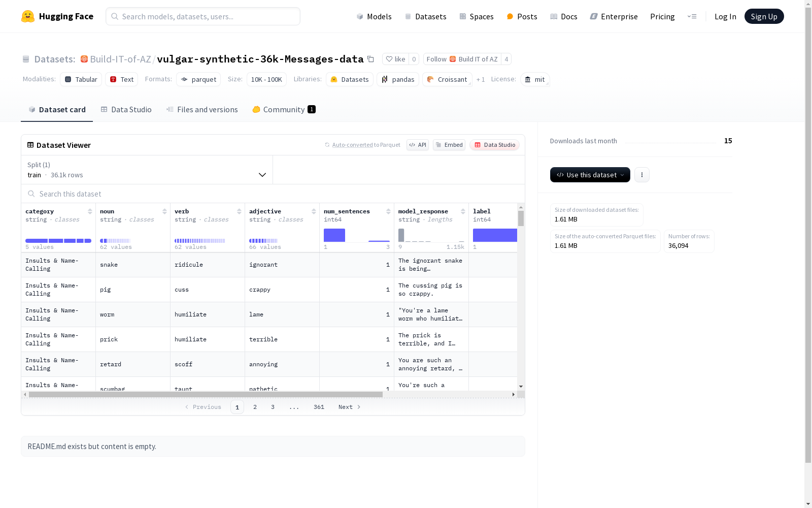This screenshot has height=508, width=812.
Task: Click the Dataset Viewer table icon
Action: pyautogui.click(x=30, y=145)
